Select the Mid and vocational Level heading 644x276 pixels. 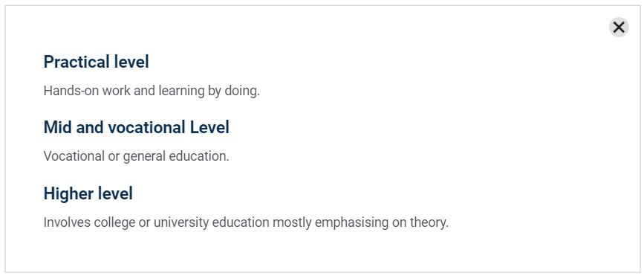point(137,127)
